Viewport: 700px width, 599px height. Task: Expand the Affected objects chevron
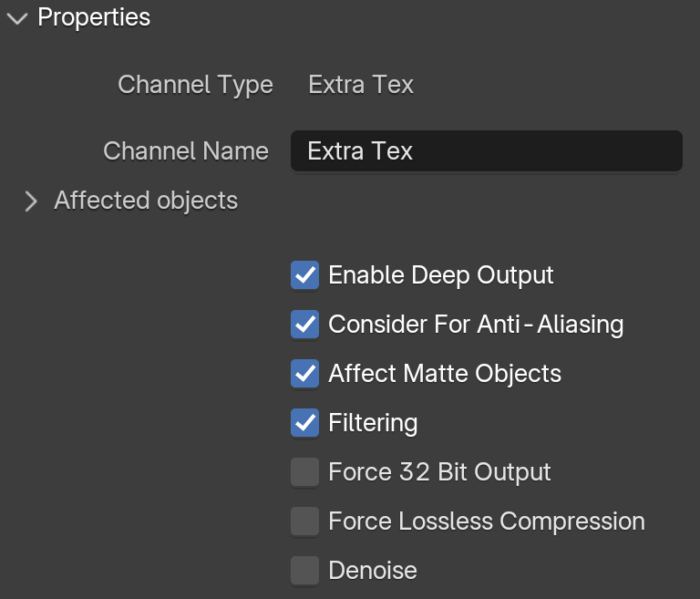[31, 201]
